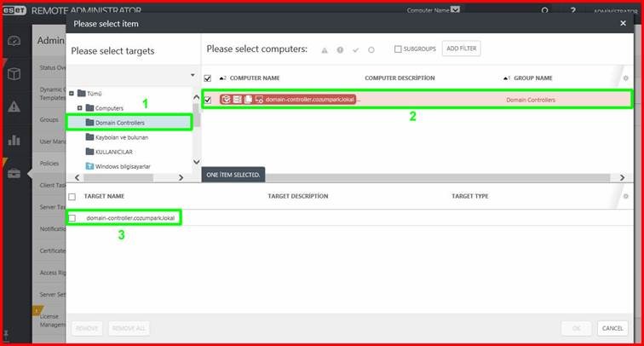Click the One Item Selected status label
644x346 pixels.
(x=233, y=175)
